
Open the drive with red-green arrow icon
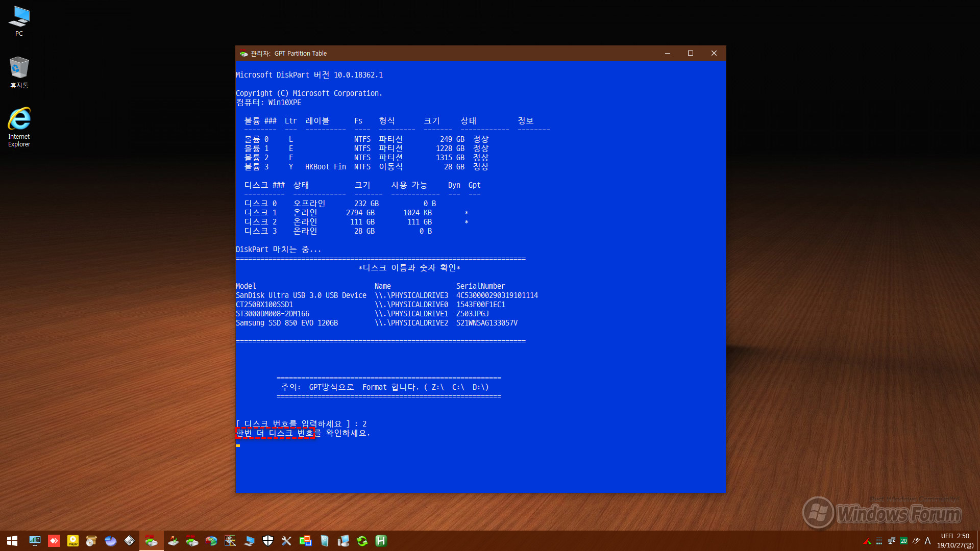[174, 541]
